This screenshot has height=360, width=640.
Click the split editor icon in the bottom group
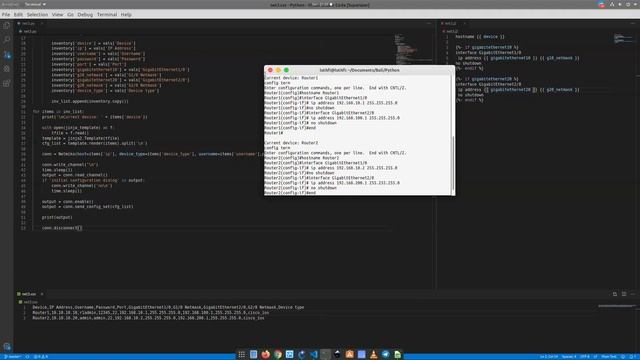pos(615,294)
